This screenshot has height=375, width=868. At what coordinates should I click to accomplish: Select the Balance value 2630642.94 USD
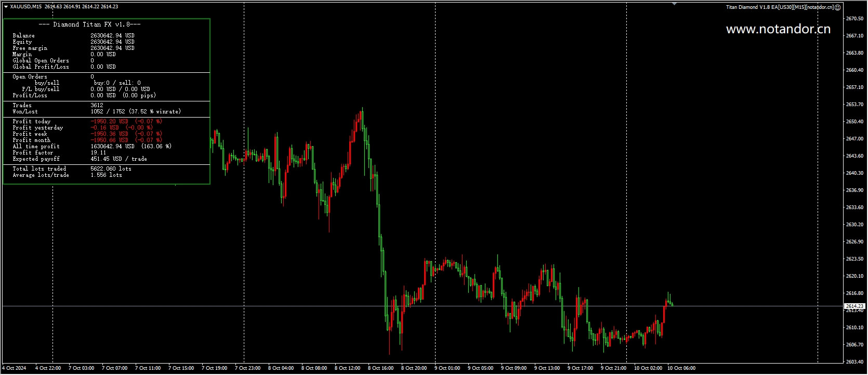pos(112,36)
